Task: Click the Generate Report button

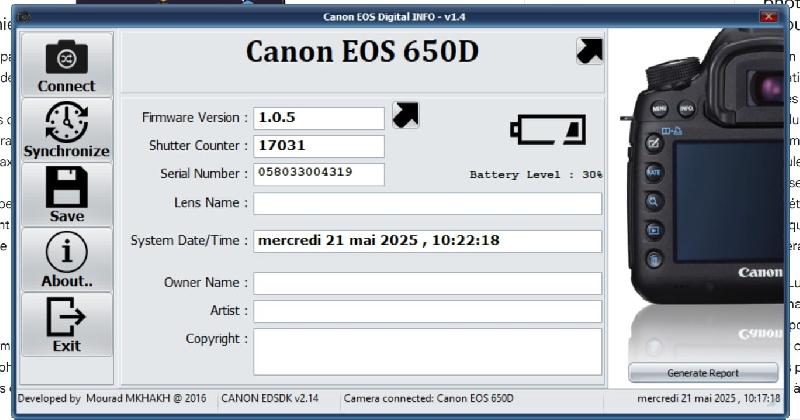Action: pos(703,373)
